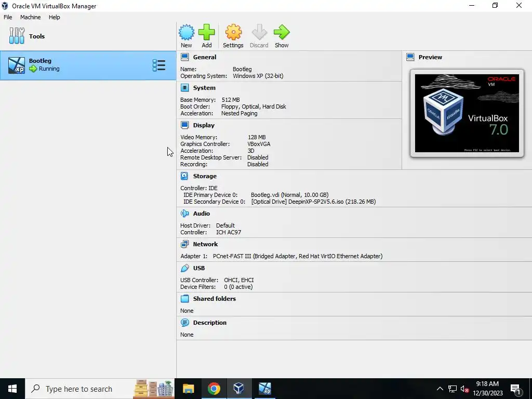The height and width of the screenshot is (399, 532).
Task: Click the Shared folders section icon
Action: [x=184, y=299]
